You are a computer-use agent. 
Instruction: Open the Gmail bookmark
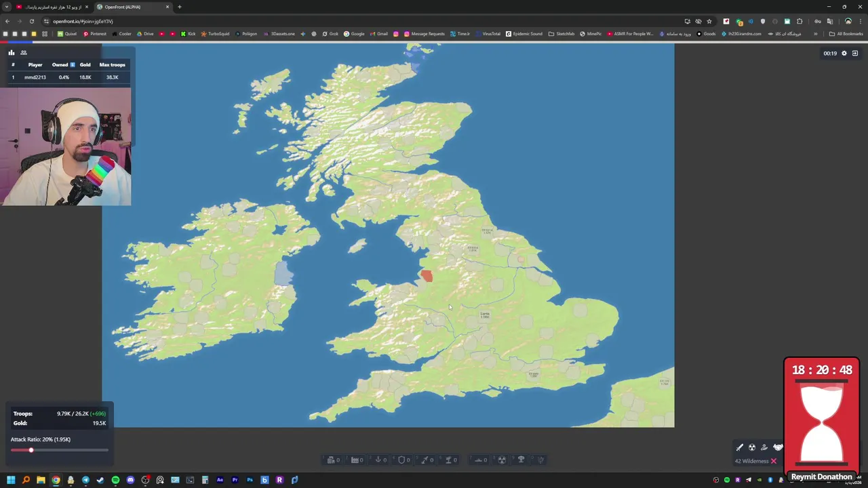[379, 34]
